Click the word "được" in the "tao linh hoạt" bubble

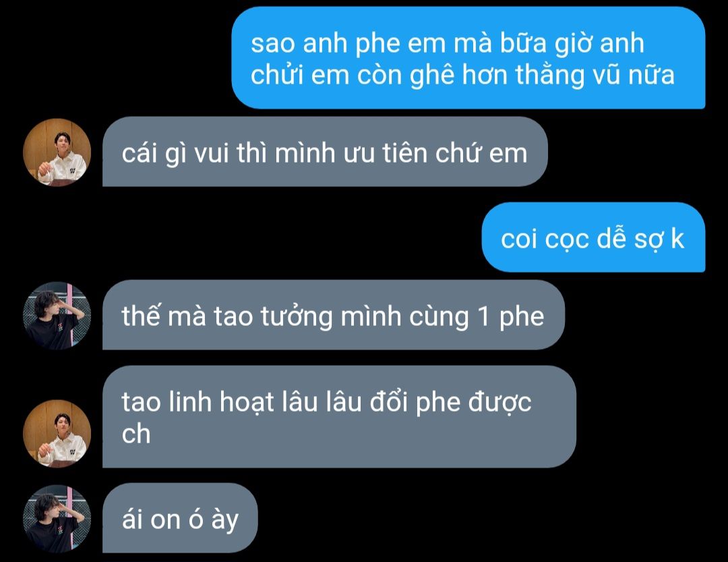(x=499, y=403)
